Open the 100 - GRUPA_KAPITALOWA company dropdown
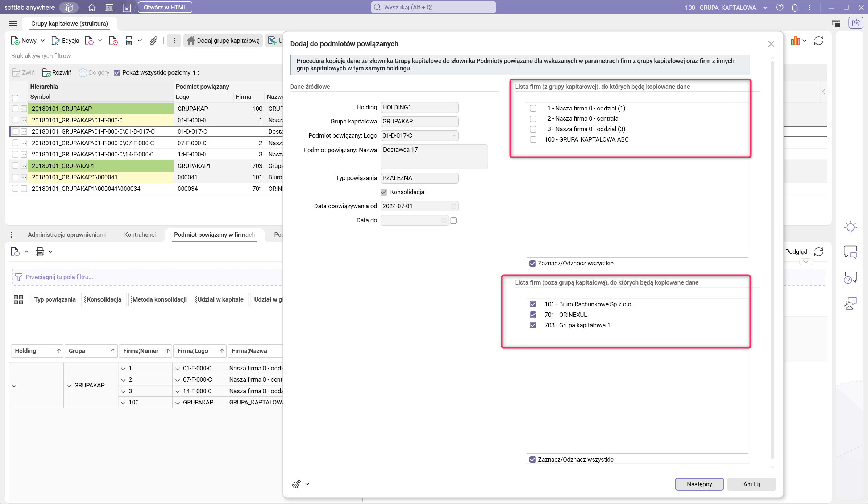This screenshot has width=868, height=504. [x=765, y=8]
